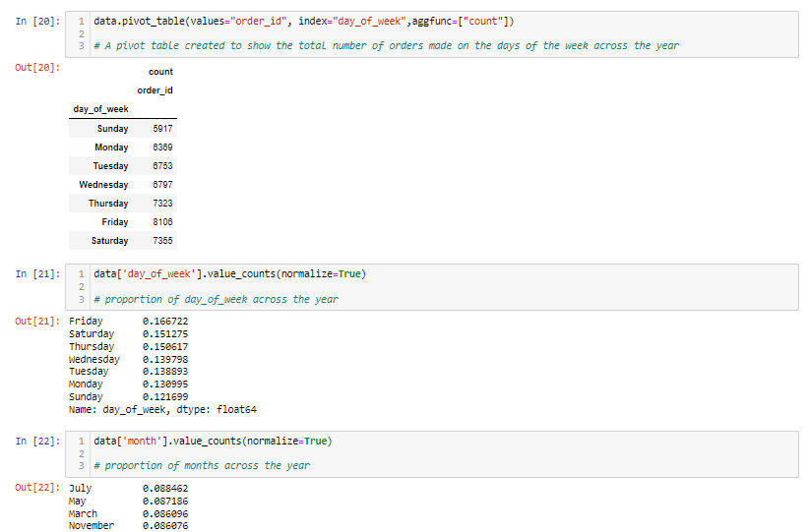Select the Out[22] output label
Image resolution: width=808 pixels, height=532 pixels.
(x=37, y=488)
